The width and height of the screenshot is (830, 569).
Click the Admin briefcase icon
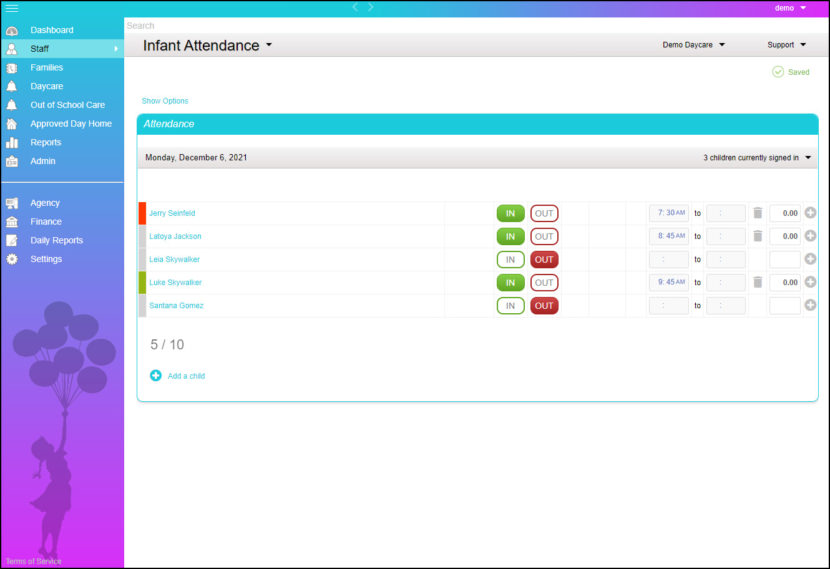tap(12, 161)
